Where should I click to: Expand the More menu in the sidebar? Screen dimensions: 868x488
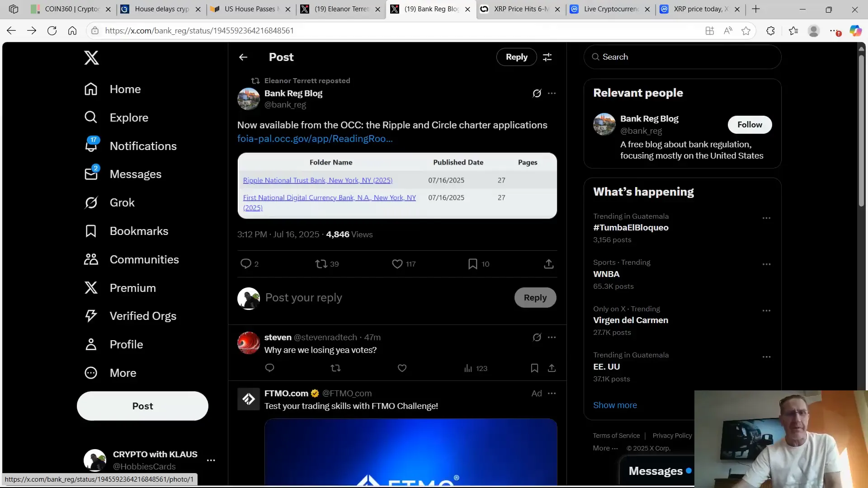pyautogui.click(x=110, y=373)
